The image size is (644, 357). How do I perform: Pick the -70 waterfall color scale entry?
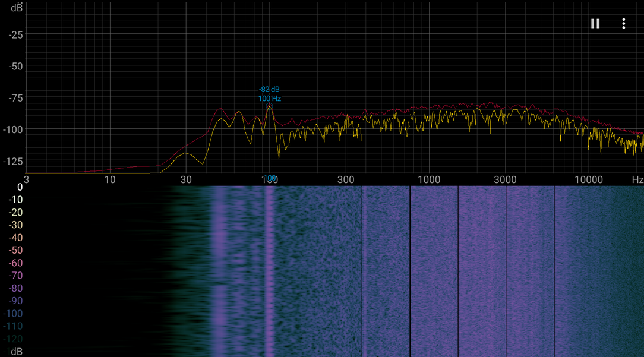(x=15, y=275)
